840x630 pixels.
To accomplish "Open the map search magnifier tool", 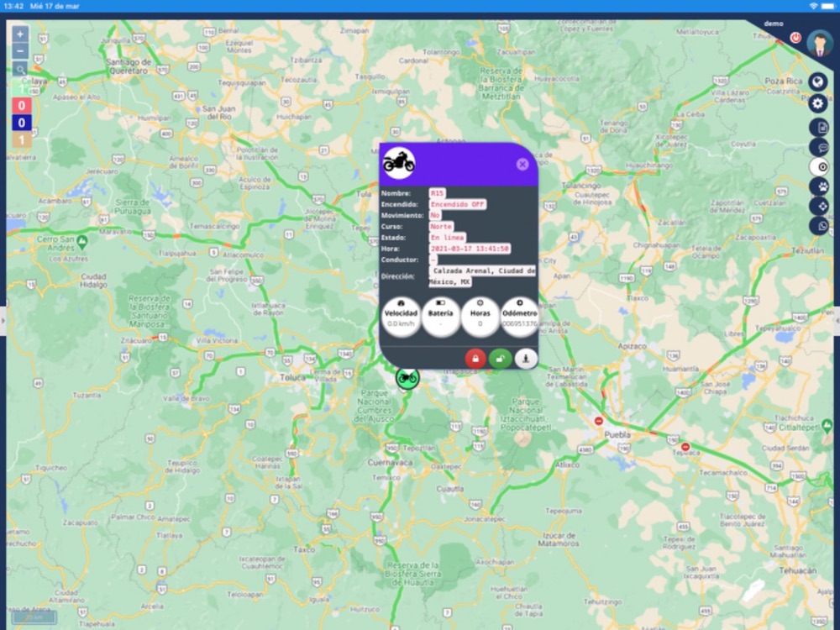I will pos(20,69).
